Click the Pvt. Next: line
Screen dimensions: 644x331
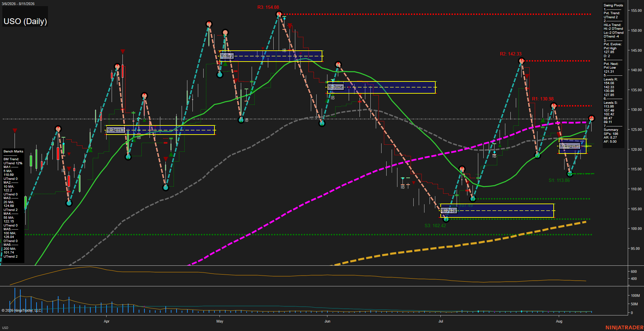(611, 64)
